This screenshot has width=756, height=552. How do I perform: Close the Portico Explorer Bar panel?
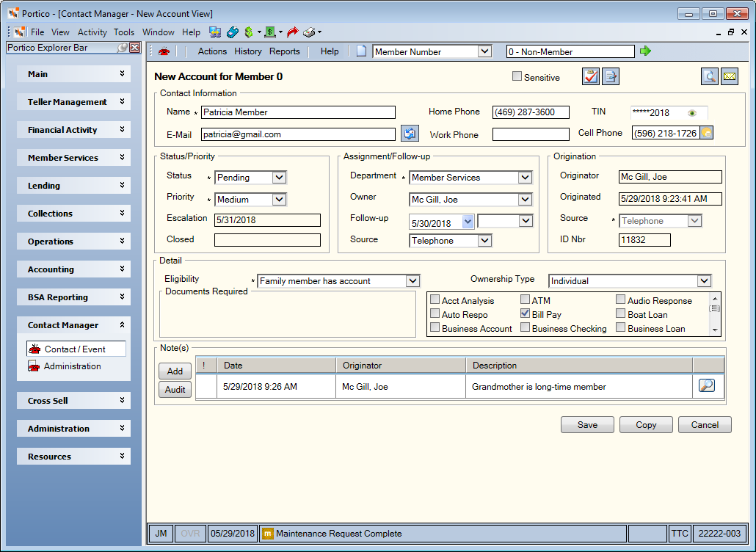(x=135, y=47)
